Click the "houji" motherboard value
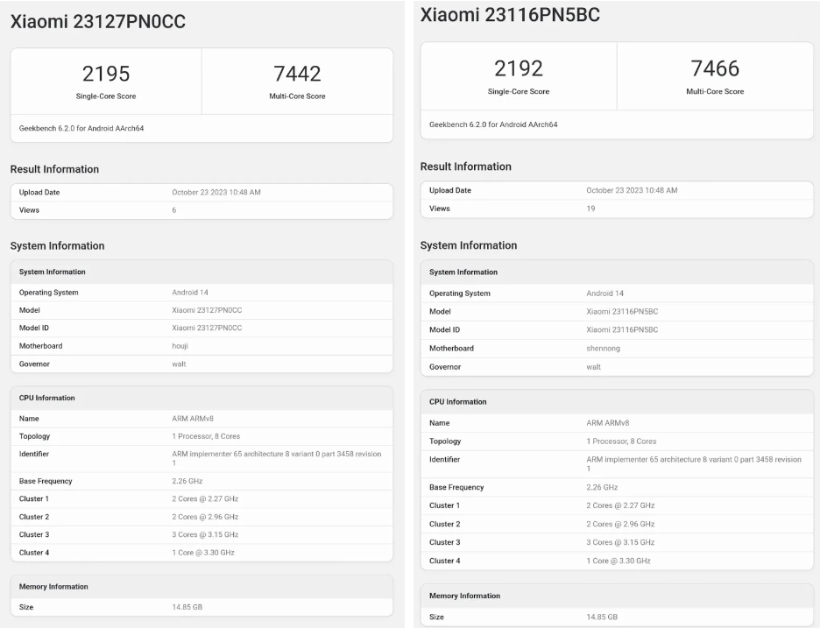Image resolution: width=825 pixels, height=631 pixels. 180,346
